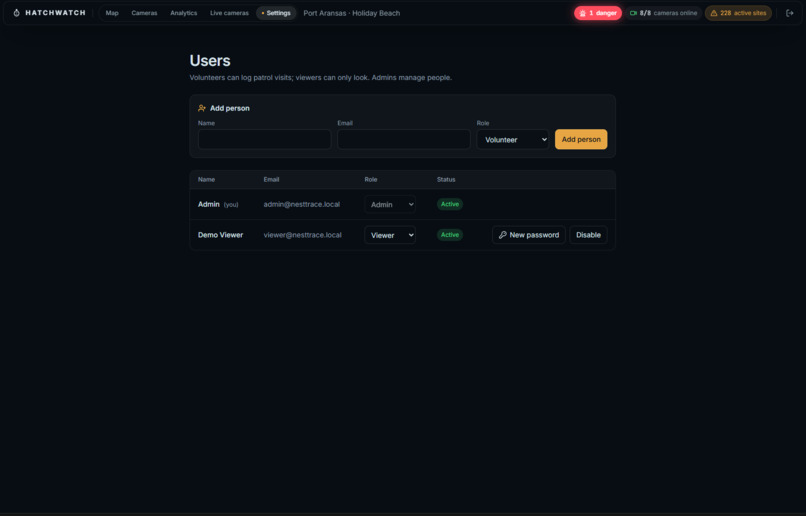Click the 228 active sites badge
The width and height of the screenshot is (806, 516).
point(738,13)
